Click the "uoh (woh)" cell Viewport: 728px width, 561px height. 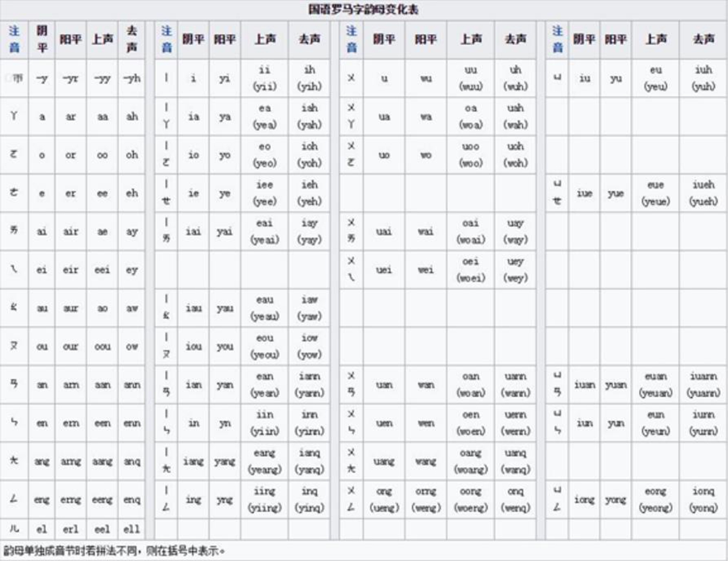click(x=515, y=155)
